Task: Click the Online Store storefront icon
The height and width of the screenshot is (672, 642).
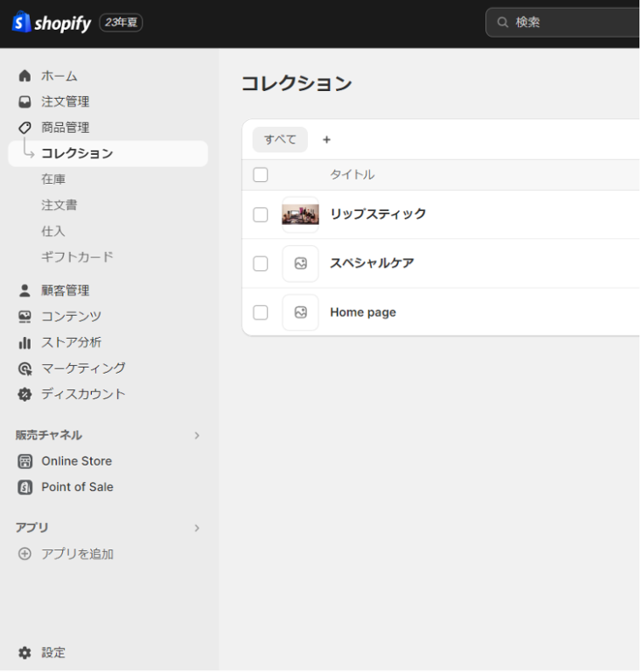Action: click(24, 461)
